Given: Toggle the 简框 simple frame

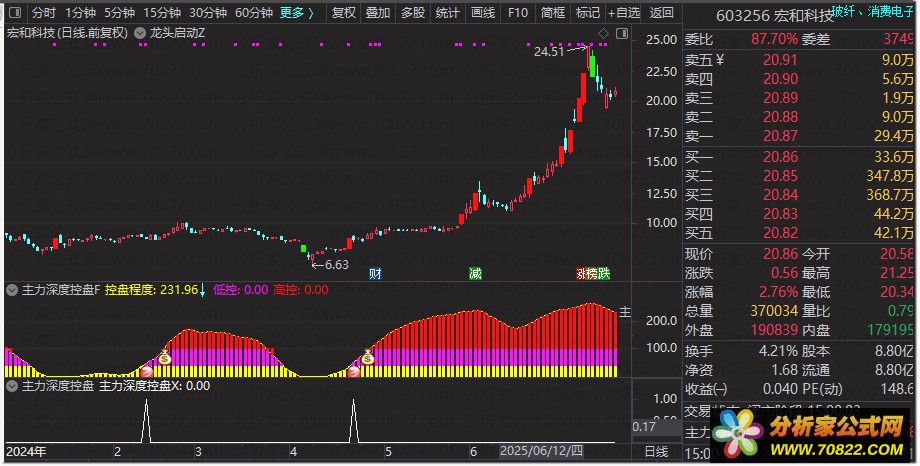Looking at the screenshot, I should pyautogui.click(x=553, y=12).
